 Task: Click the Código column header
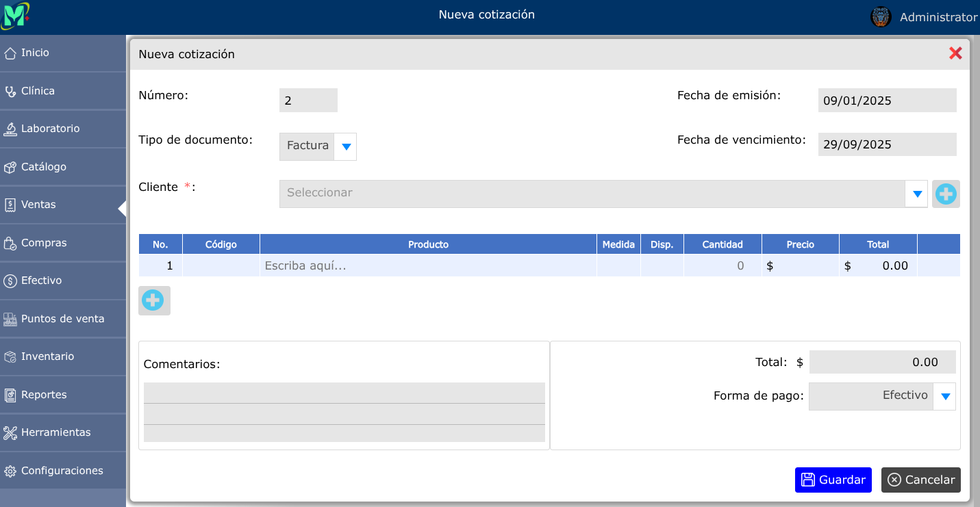(x=221, y=244)
